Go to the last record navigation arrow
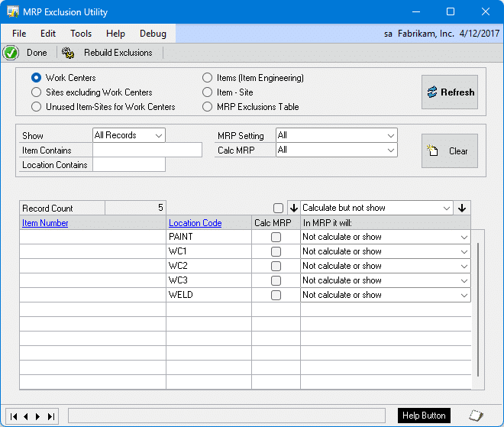Screen dimensions: 504x427 click(x=51, y=416)
